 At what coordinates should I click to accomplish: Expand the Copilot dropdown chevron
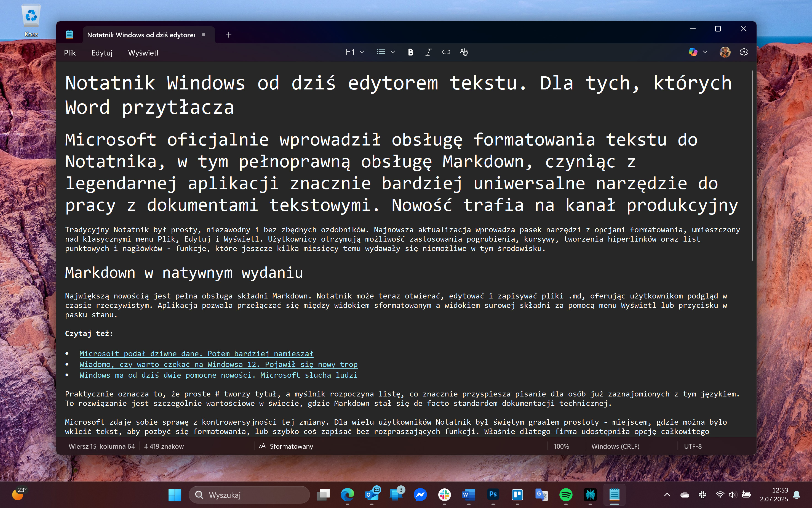(705, 52)
